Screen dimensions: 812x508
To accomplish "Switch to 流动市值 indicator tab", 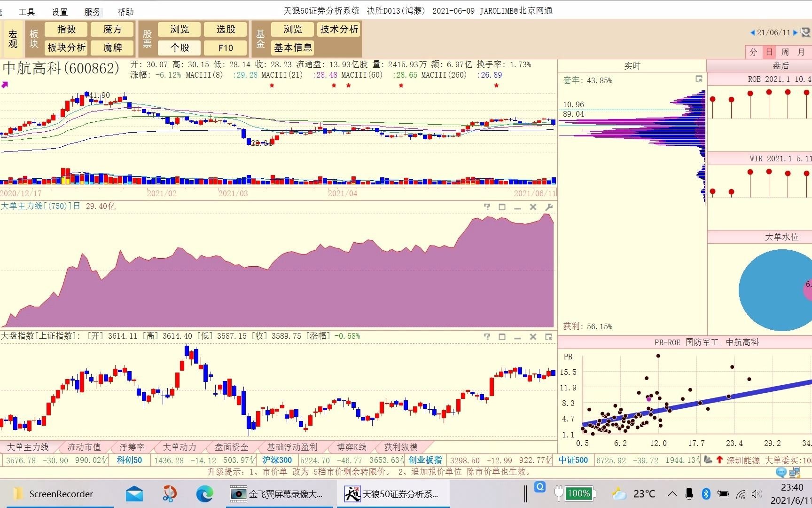I will point(84,447).
